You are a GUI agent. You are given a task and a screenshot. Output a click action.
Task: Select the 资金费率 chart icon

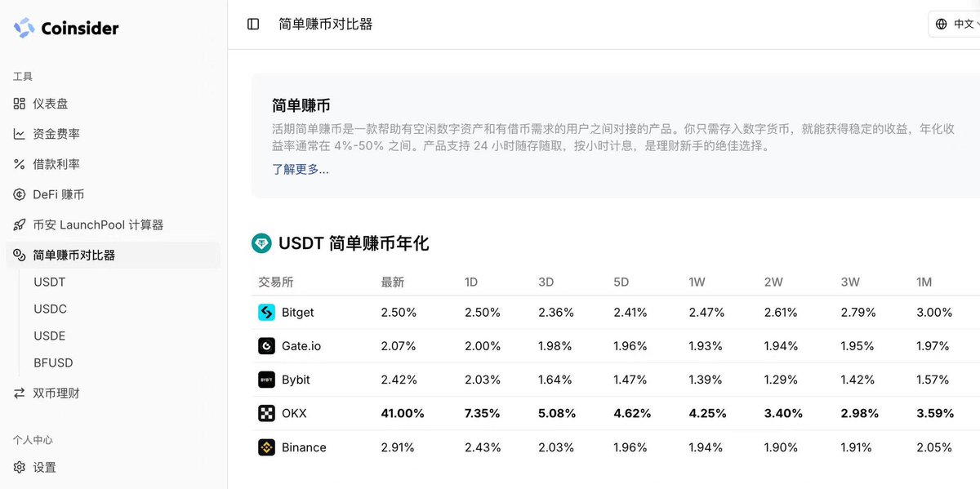20,134
